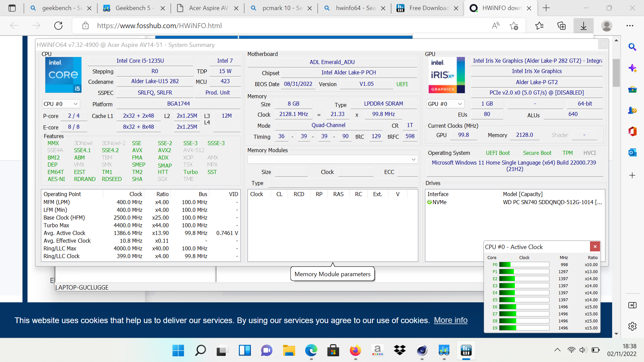Open the Games icon in Edge sidebar
This screenshot has width=644, height=362.
point(632,110)
